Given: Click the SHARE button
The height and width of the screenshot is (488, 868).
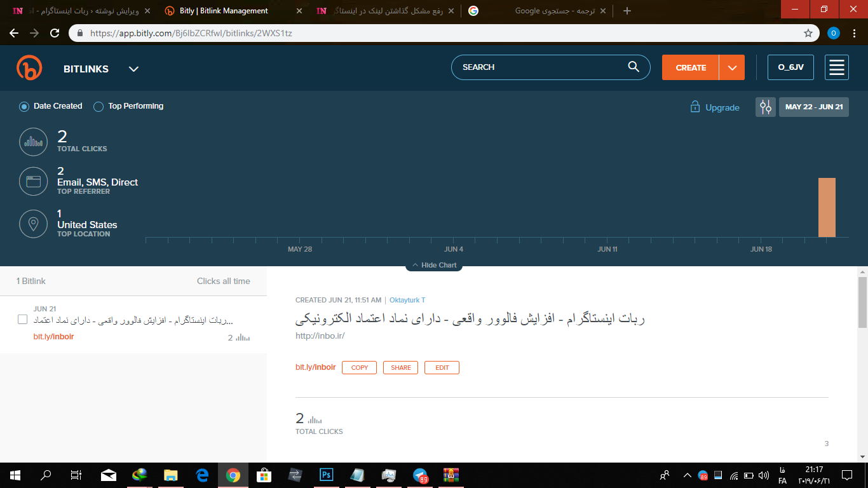Looking at the screenshot, I should (400, 367).
